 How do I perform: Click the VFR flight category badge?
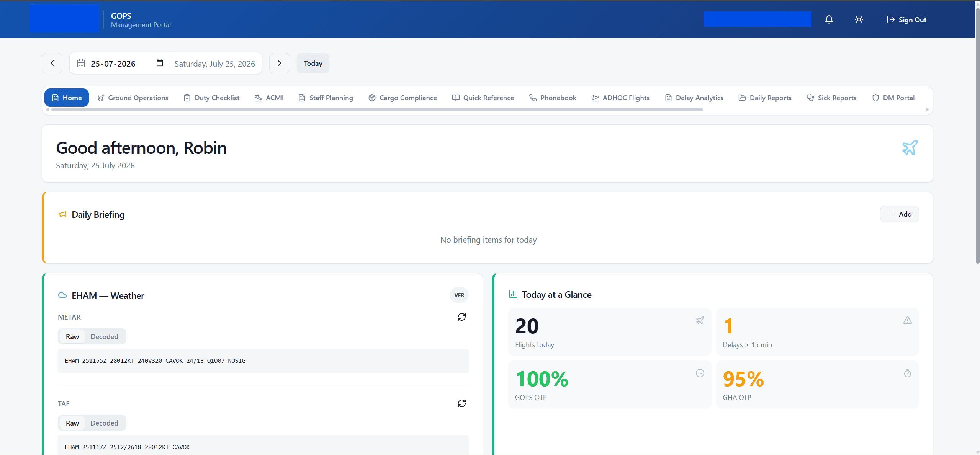coord(459,295)
